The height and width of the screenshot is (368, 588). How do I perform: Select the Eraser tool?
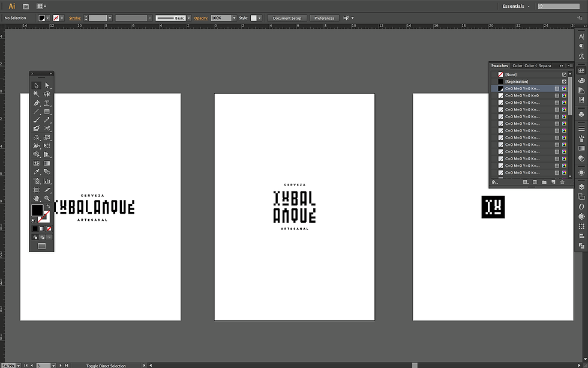[37, 128]
